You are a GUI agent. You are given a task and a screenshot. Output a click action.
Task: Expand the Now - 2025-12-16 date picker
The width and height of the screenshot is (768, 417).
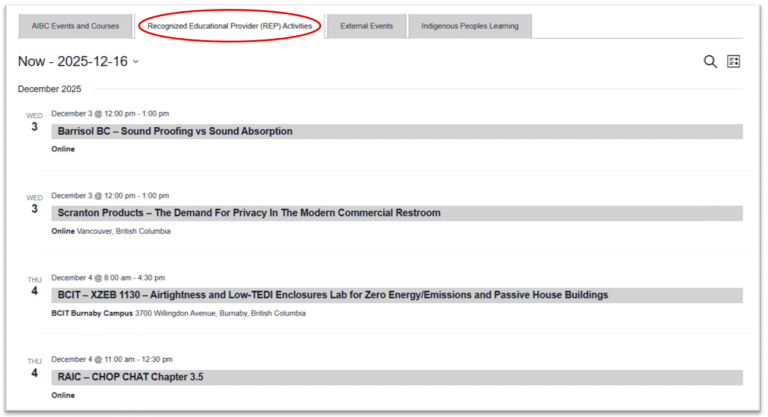point(78,62)
